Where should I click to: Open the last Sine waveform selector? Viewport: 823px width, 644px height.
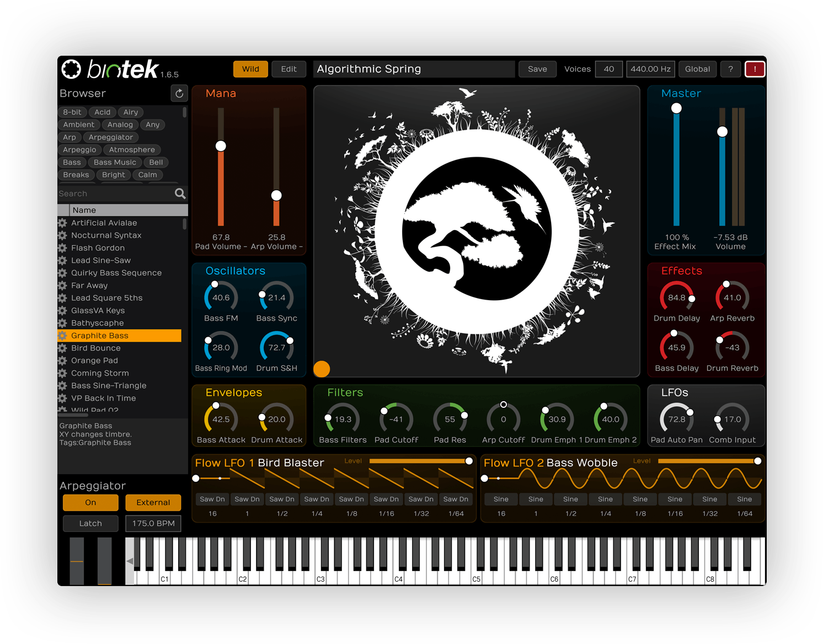point(745,499)
